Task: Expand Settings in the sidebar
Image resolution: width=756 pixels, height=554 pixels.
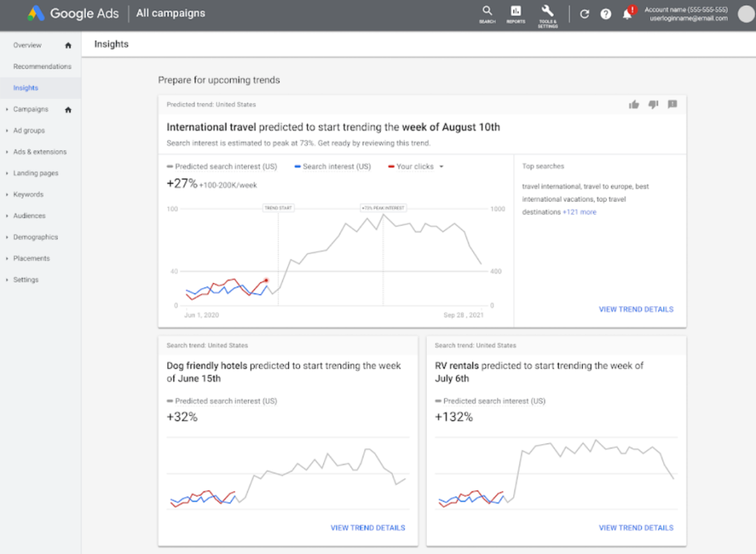Action: point(7,280)
